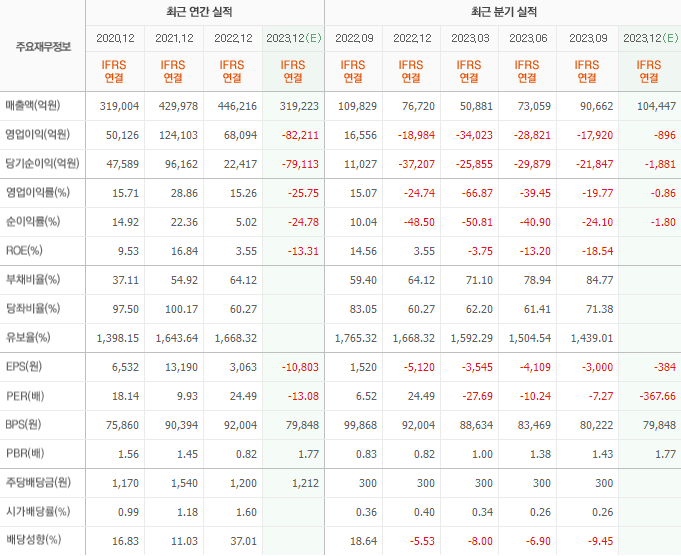Screen dimensions: 681x556
Task: Click the red -18.54 ROE value
Action: pos(598,252)
